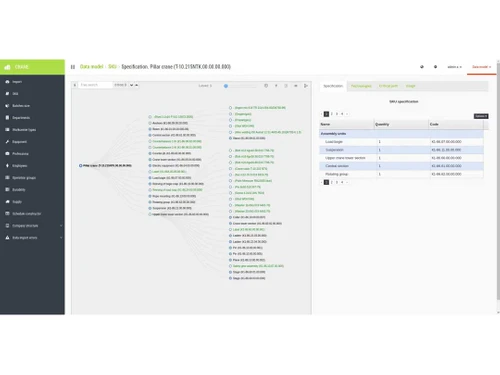Select the Central section table row

pyautogui.click(x=401, y=166)
